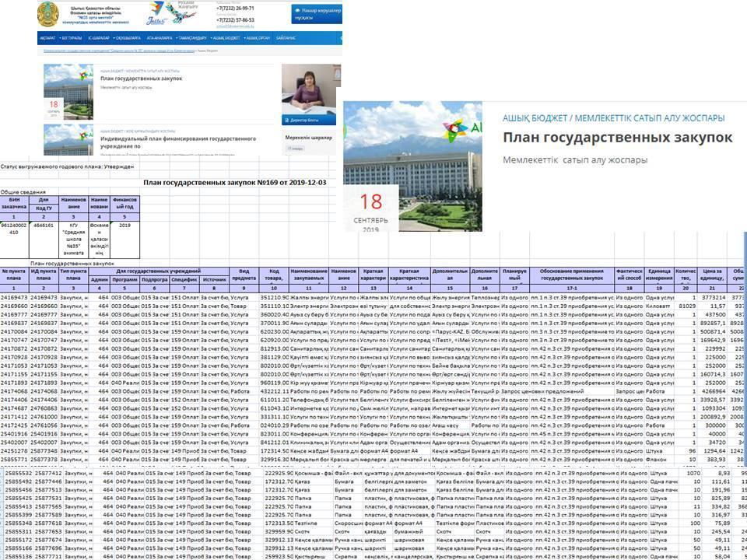Click the breadcrumb link to school homepage
This screenshot has height=560, width=747.
pyautogui.click(x=119, y=51)
